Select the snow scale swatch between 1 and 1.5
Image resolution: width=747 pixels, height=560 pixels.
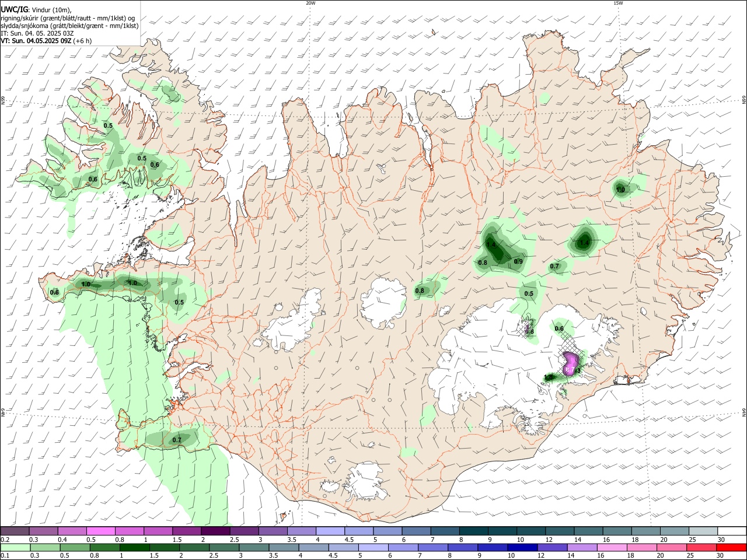158,531
